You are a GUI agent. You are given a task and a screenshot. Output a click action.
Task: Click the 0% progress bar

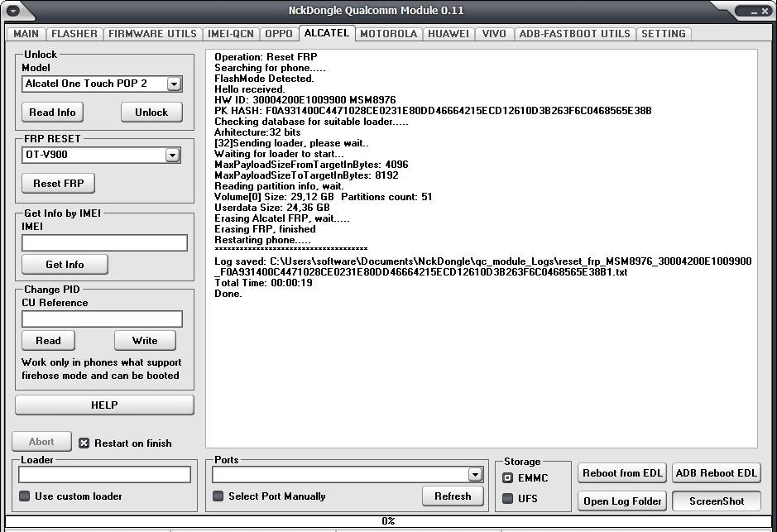(389, 521)
